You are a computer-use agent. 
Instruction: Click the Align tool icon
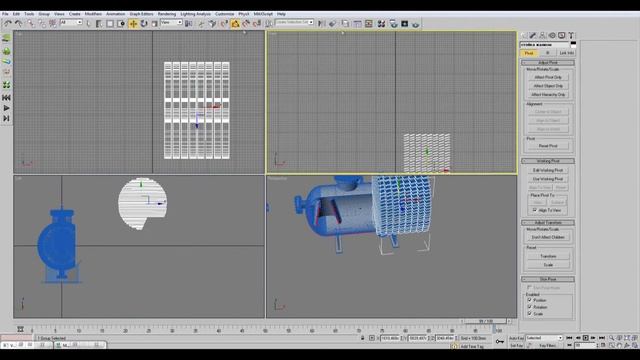pyautogui.click(x=332, y=24)
